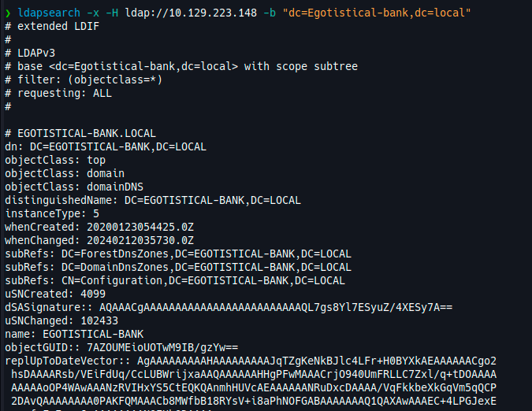This screenshot has width=532, height=411.
Task: Click the 'objectClass: domainDNS' line
Action: tap(74, 187)
